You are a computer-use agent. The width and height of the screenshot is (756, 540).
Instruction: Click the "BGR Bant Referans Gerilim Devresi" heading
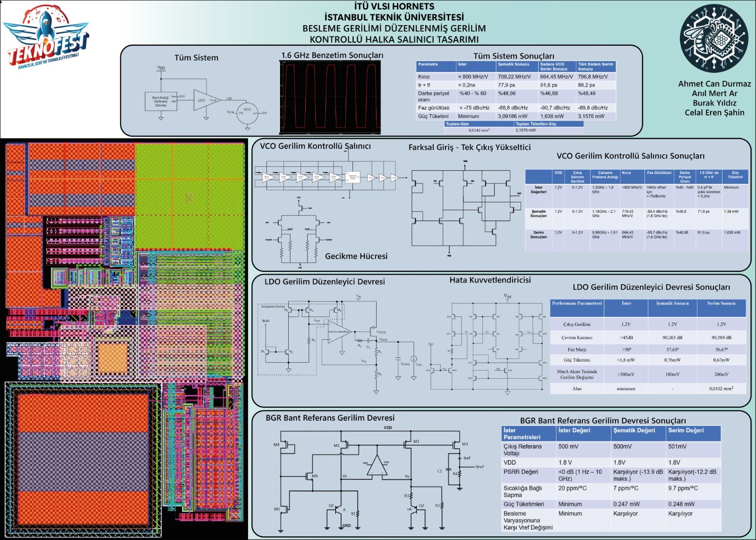click(330, 418)
